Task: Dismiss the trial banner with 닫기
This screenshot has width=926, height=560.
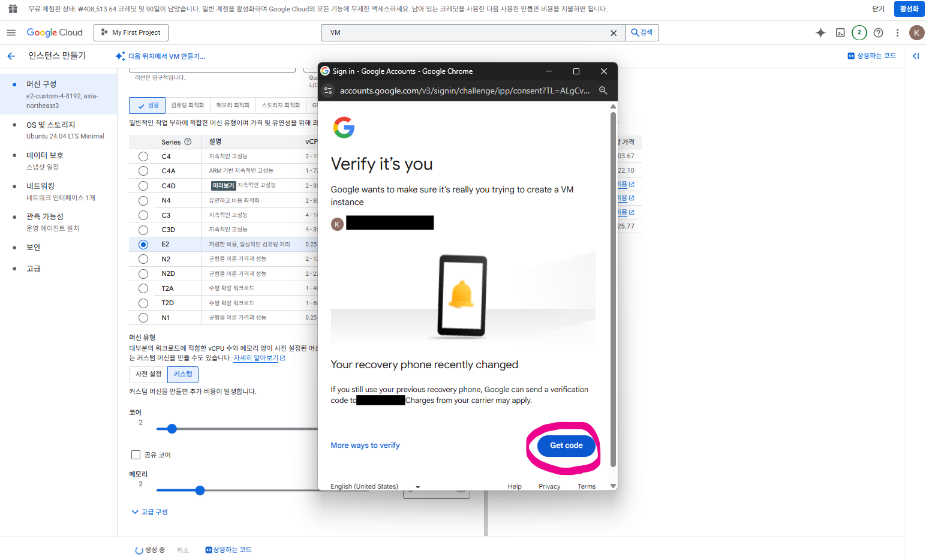Action: [879, 9]
